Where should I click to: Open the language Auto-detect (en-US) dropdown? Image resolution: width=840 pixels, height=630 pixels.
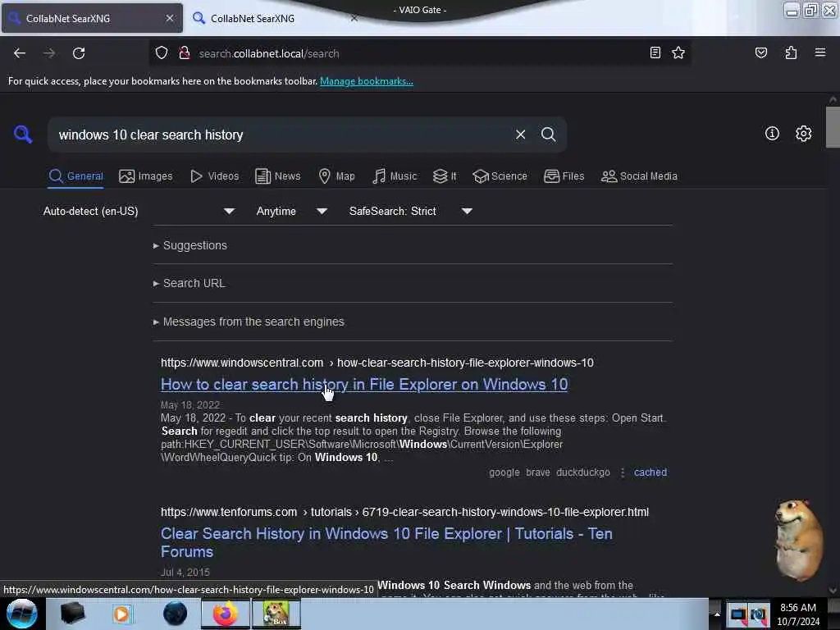[x=139, y=211]
